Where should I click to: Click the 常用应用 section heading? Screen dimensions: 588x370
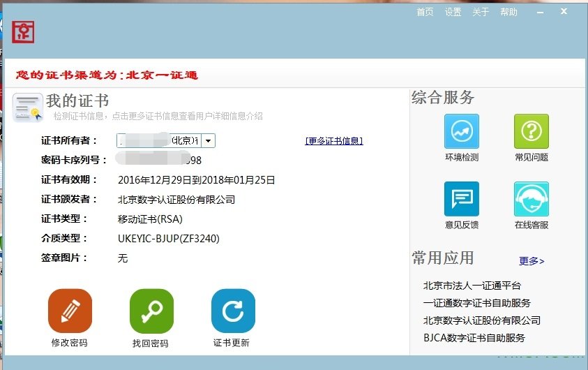coord(443,258)
